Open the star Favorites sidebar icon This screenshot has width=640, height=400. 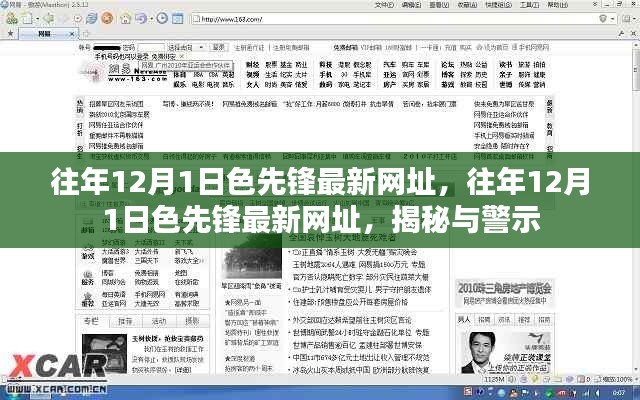tap(10, 33)
